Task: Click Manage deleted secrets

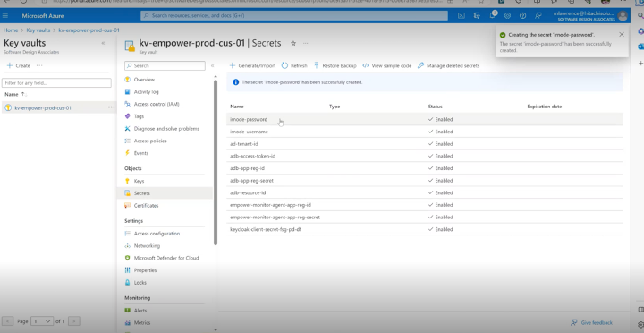Action: (448, 65)
